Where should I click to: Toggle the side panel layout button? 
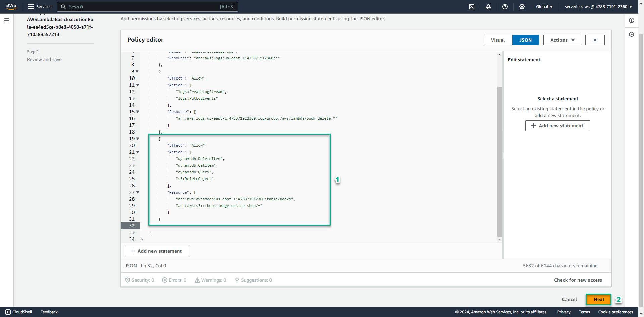[595, 40]
